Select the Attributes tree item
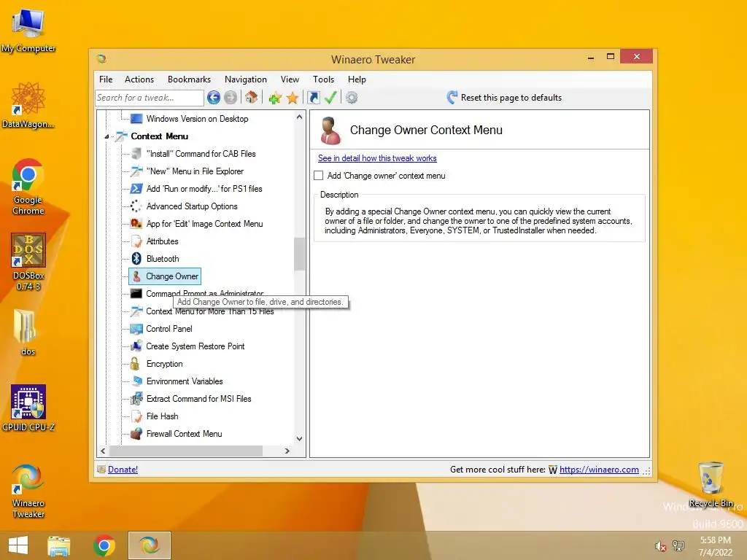 (x=162, y=241)
